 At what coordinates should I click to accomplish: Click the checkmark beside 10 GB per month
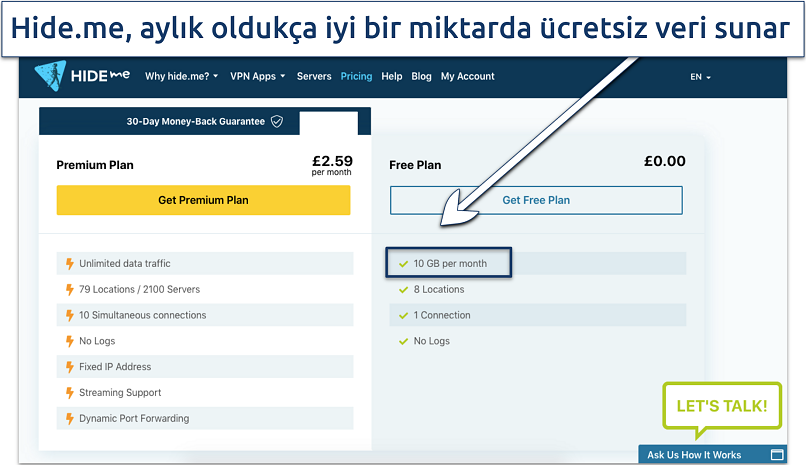coord(403,264)
